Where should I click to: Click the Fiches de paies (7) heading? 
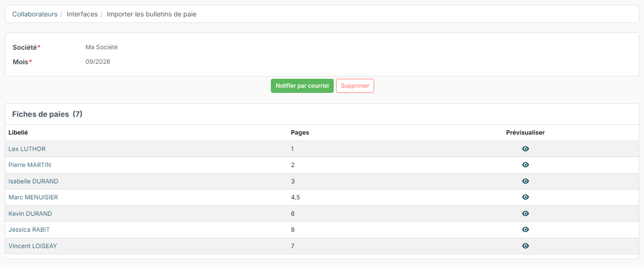click(47, 114)
